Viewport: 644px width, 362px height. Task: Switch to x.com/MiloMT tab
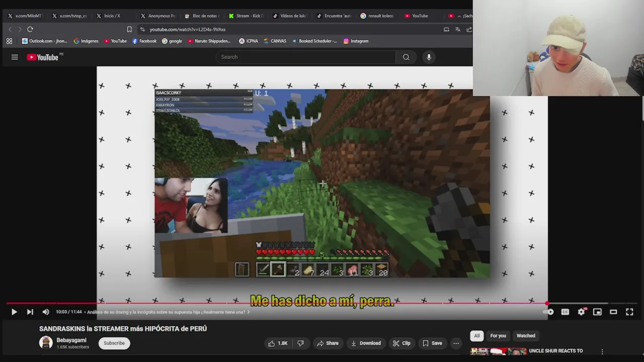pos(25,16)
